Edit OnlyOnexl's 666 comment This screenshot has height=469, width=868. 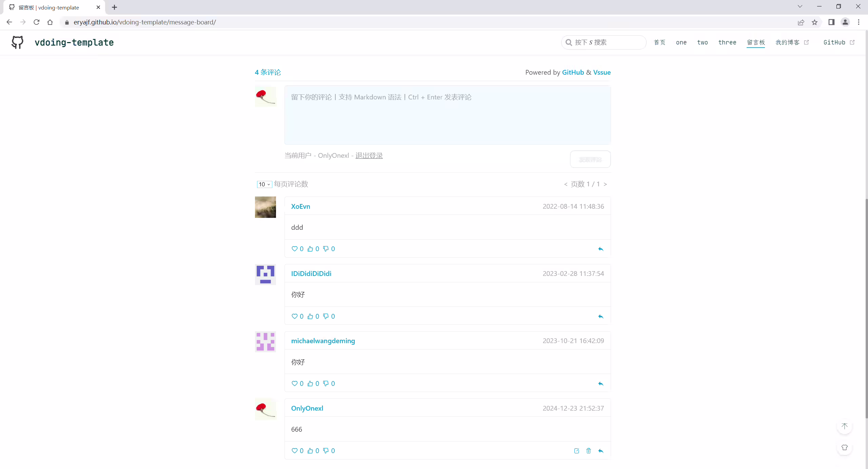tap(577, 451)
